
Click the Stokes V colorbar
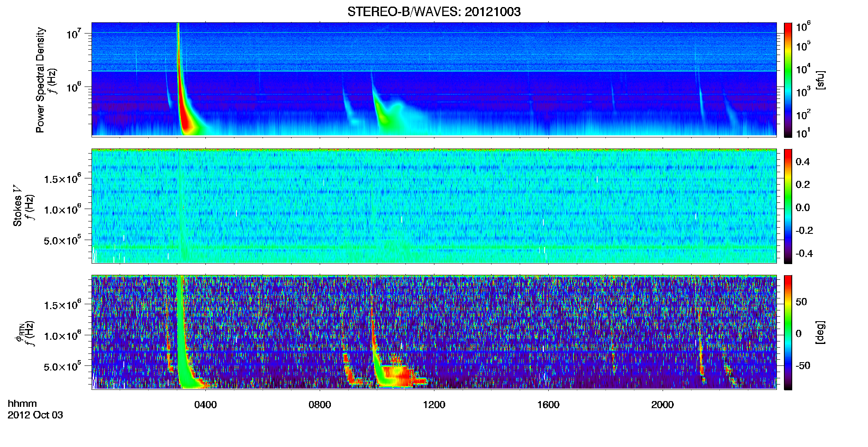[x=788, y=206]
